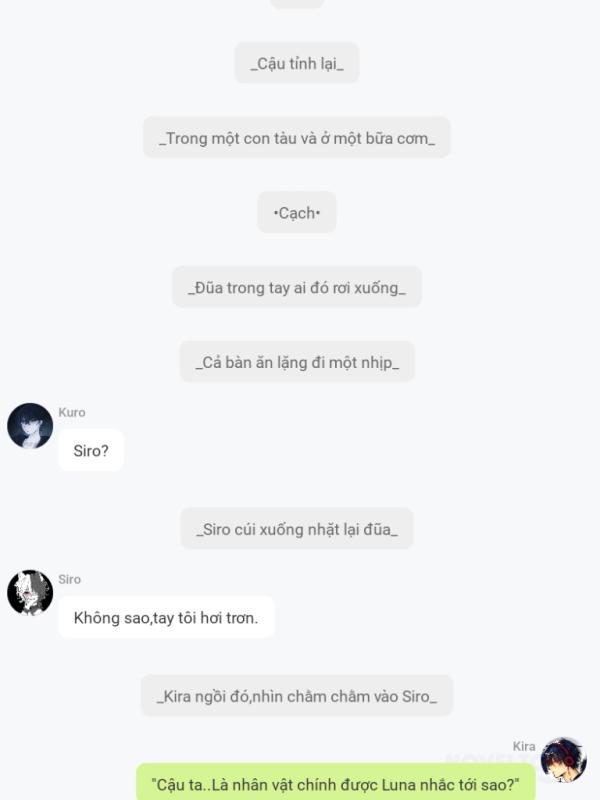Open Siro's profile avatar
Viewport: 600px width, 800px height.
30,592
